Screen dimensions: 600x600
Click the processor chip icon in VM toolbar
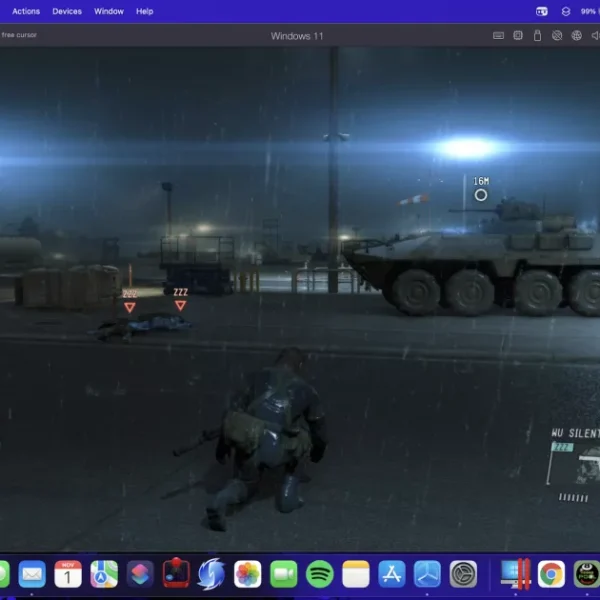click(518, 36)
